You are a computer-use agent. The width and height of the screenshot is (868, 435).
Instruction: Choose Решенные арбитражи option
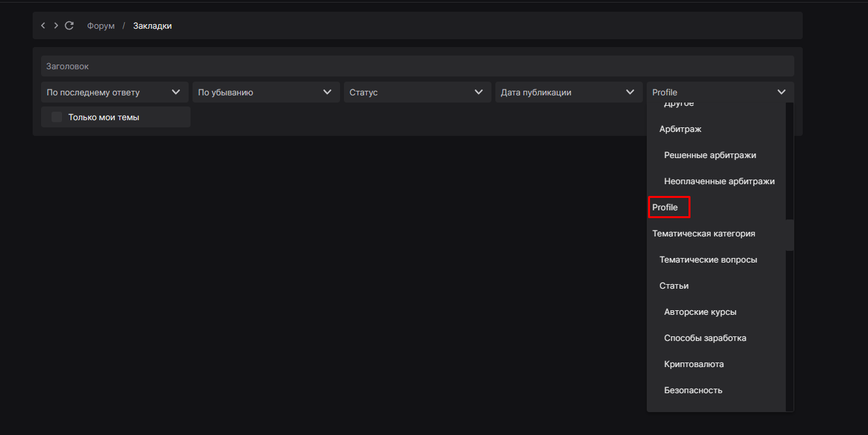tap(709, 155)
